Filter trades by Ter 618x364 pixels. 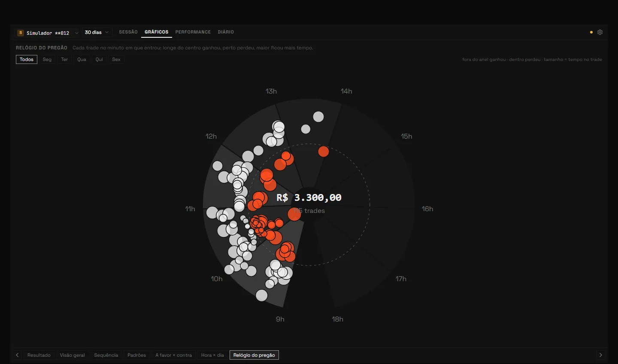click(64, 59)
